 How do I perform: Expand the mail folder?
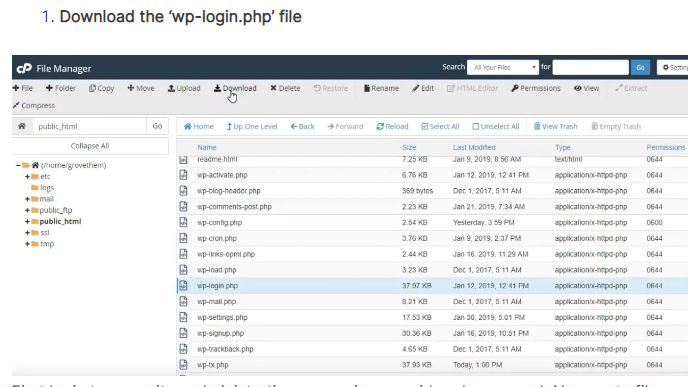pyautogui.click(x=27, y=199)
